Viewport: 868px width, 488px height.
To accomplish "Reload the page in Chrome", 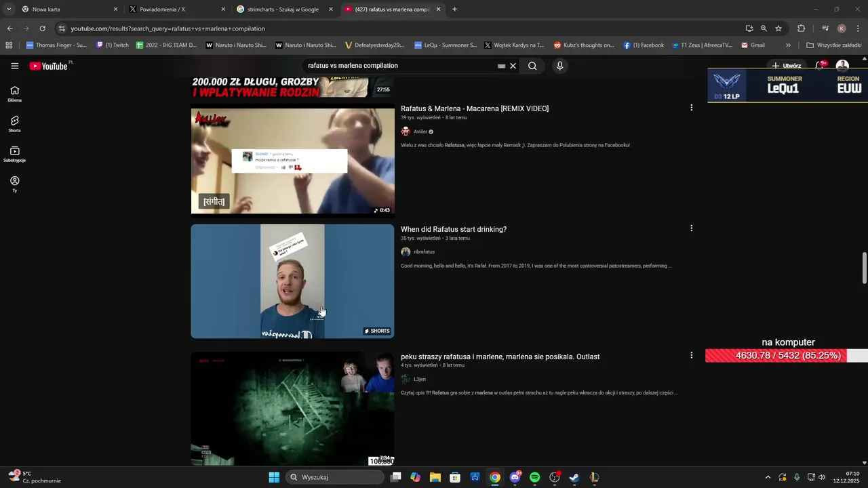I will point(42,28).
